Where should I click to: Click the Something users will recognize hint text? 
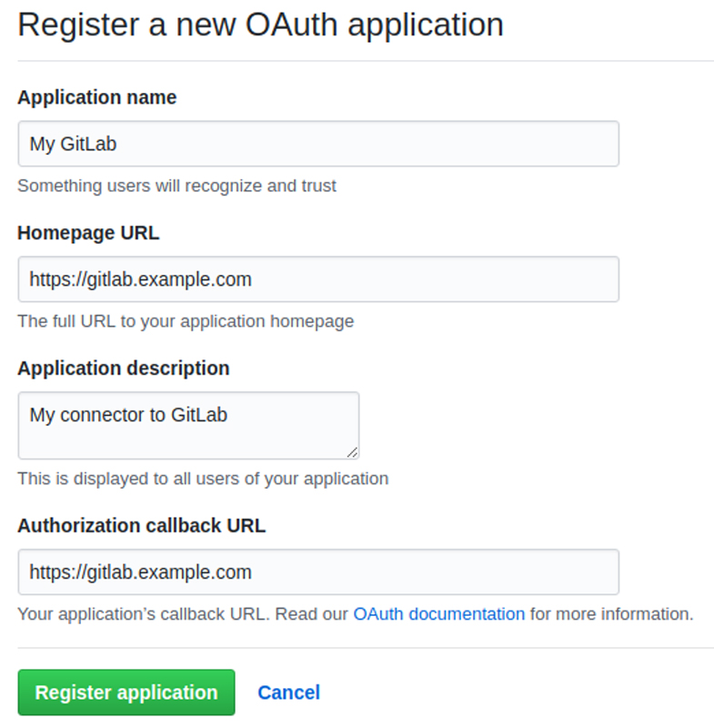(176, 186)
